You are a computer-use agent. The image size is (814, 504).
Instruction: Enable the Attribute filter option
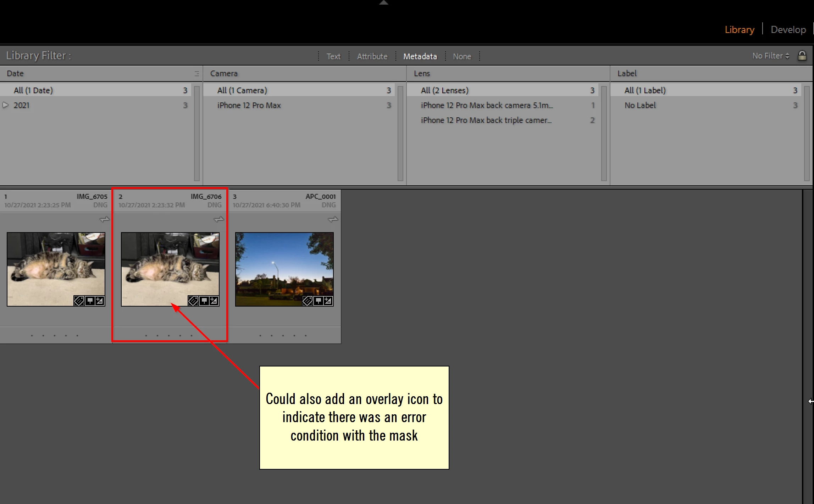372,56
